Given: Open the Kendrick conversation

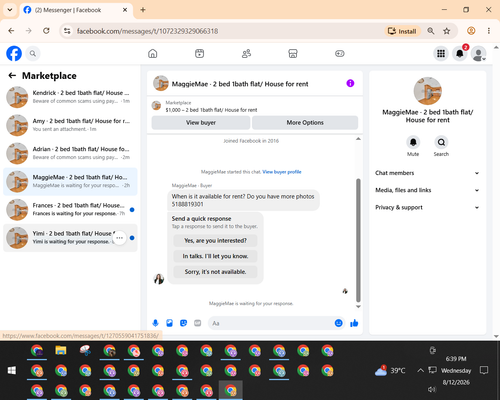Looking at the screenshot, I should (70, 97).
